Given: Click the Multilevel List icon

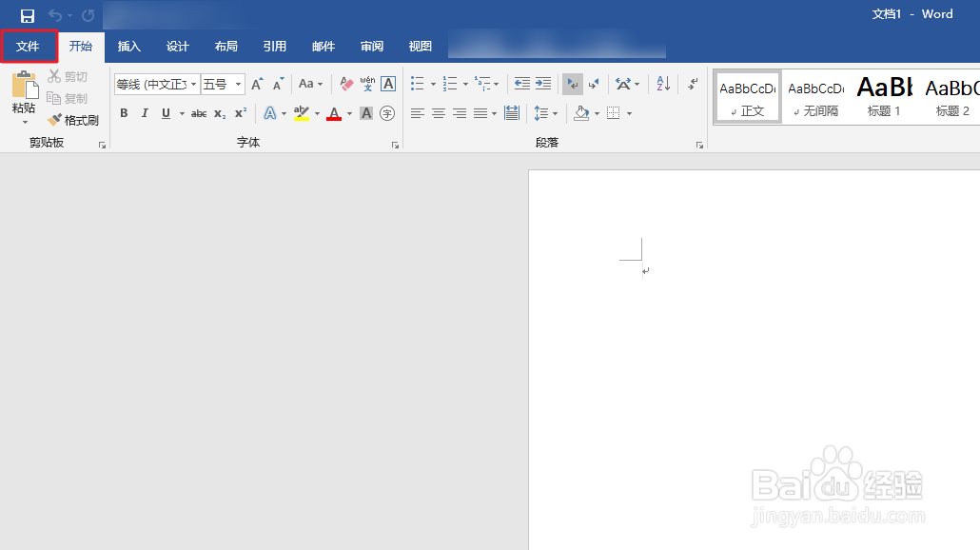Looking at the screenshot, I should coord(482,84).
